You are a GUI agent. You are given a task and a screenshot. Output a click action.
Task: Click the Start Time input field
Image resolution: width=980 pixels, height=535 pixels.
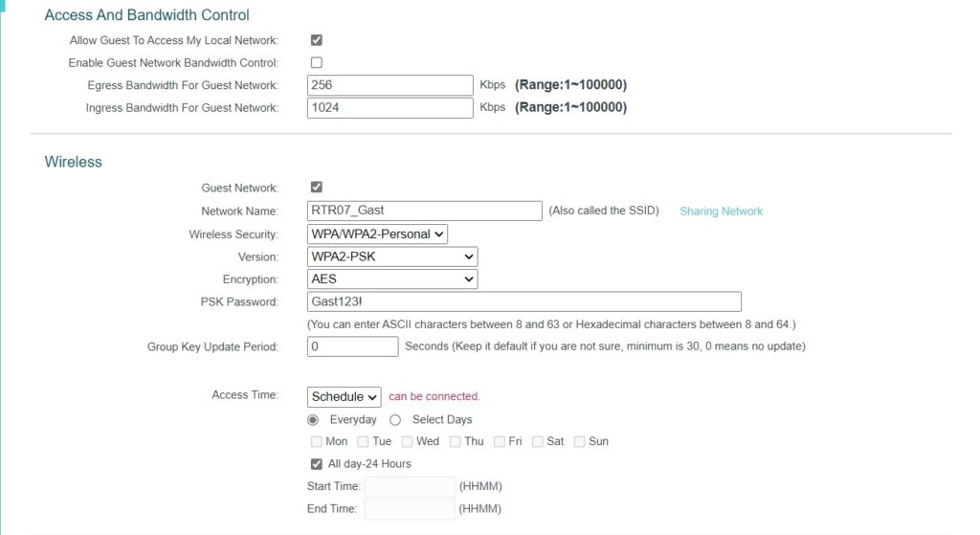410,486
